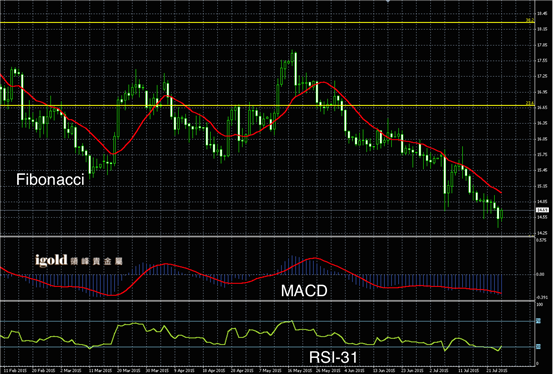
Task: Click the triangle marker at the chart's top edge
Action: pos(388,1)
